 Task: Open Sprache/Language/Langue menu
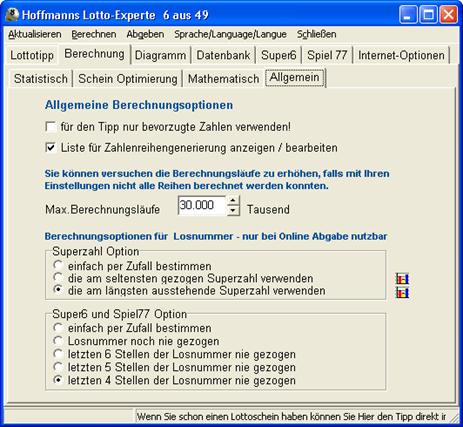coord(230,34)
